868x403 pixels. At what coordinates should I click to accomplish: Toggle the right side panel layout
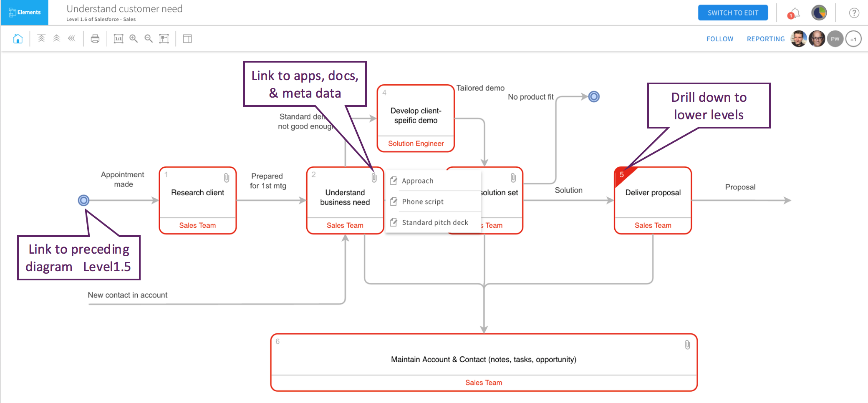tap(187, 39)
